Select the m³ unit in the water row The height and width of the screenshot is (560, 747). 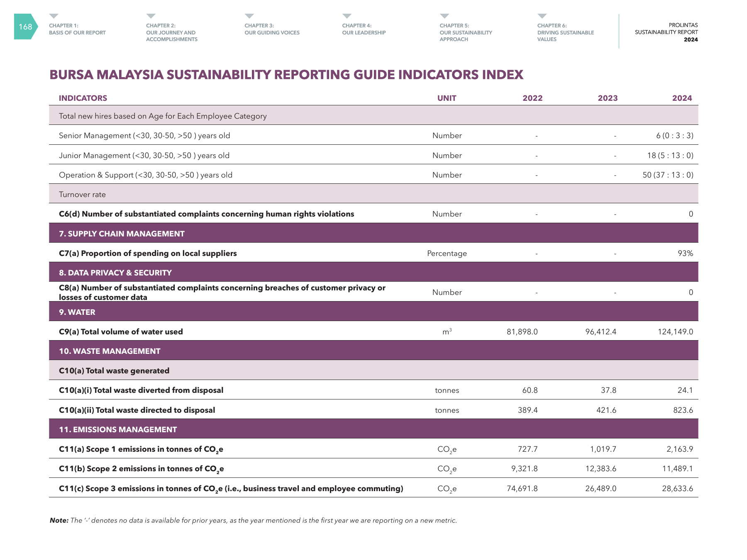tap(447, 331)
